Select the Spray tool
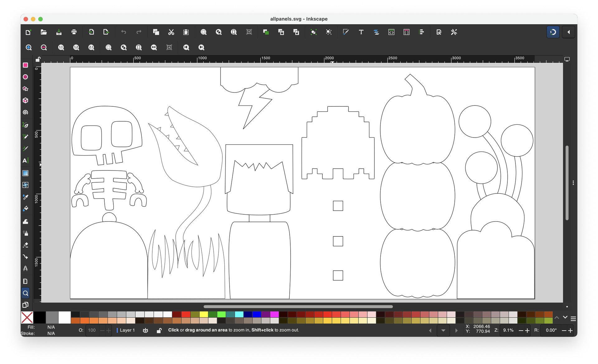 point(26,233)
